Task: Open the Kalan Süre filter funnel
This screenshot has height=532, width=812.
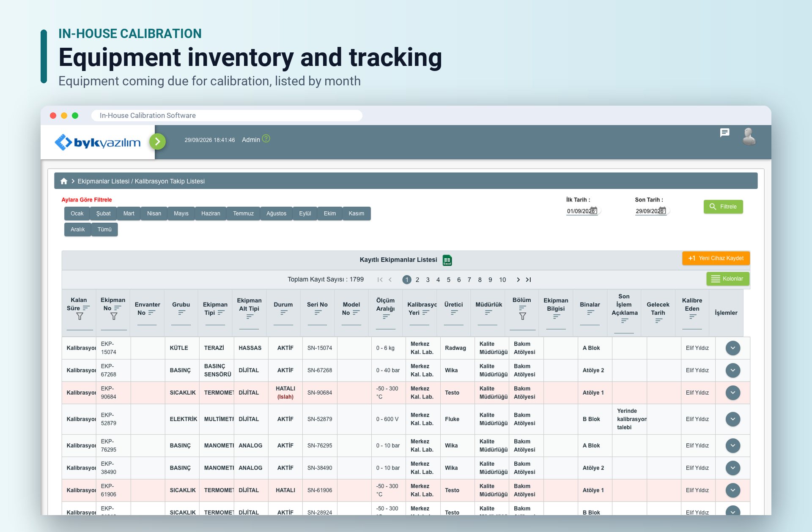Action: pyautogui.click(x=80, y=316)
